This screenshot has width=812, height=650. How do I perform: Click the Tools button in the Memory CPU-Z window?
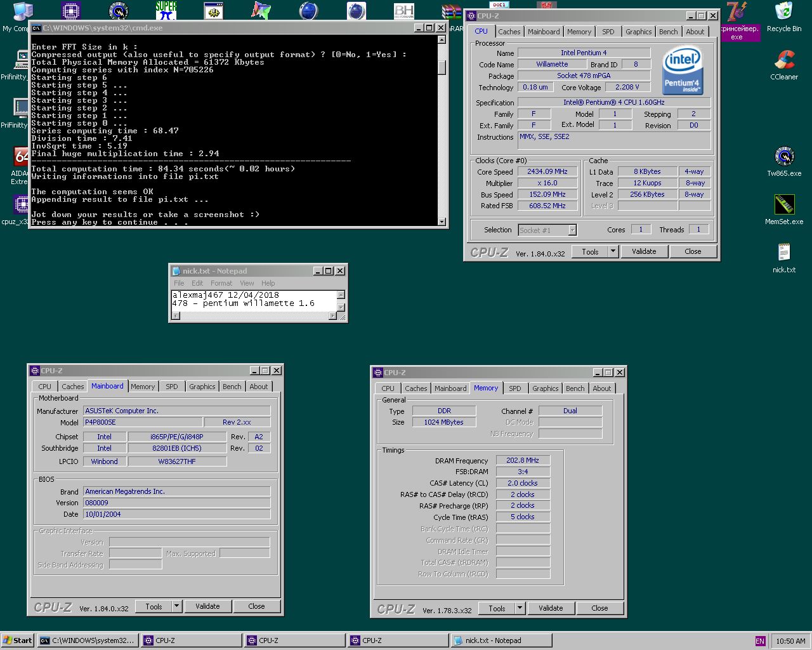pyautogui.click(x=497, y=608)
